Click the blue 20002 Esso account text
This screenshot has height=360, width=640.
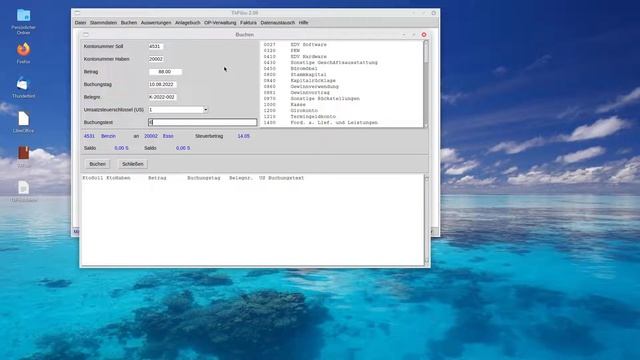pos(159,136)
